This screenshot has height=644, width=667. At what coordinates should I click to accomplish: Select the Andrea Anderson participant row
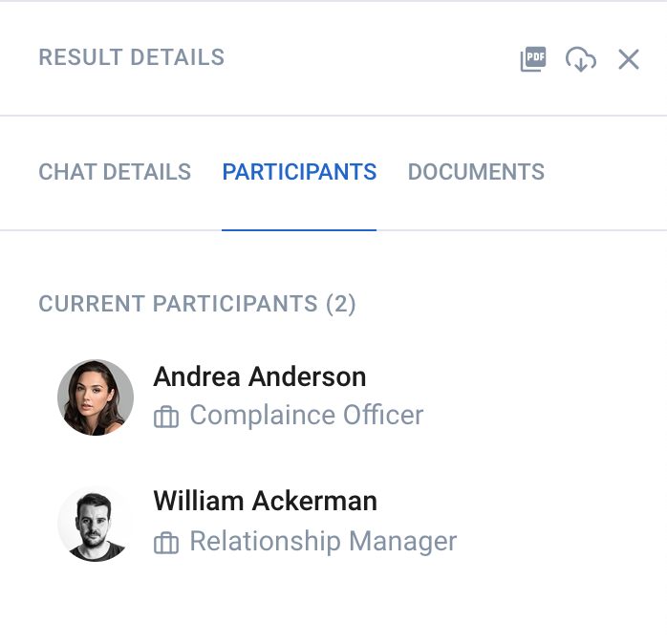(333, 397)
